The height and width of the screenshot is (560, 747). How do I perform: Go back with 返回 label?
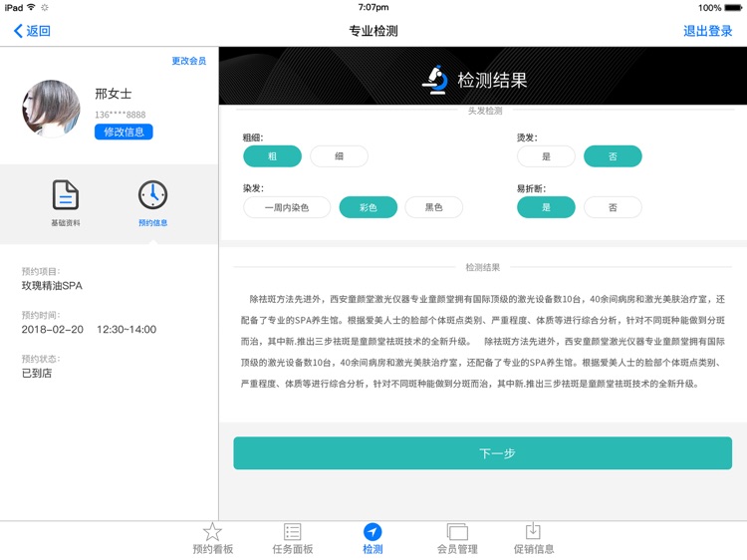point(38,31)
